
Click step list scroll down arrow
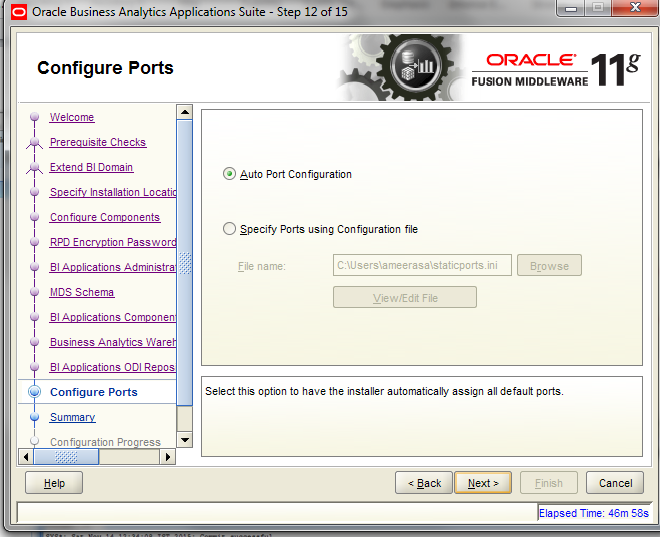click(185, 440)
